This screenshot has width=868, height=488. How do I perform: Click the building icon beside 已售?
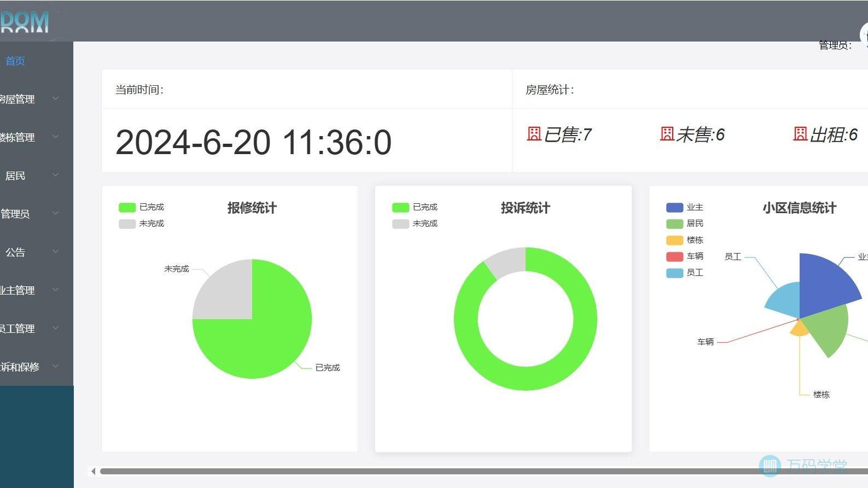(x=534, y=134)
